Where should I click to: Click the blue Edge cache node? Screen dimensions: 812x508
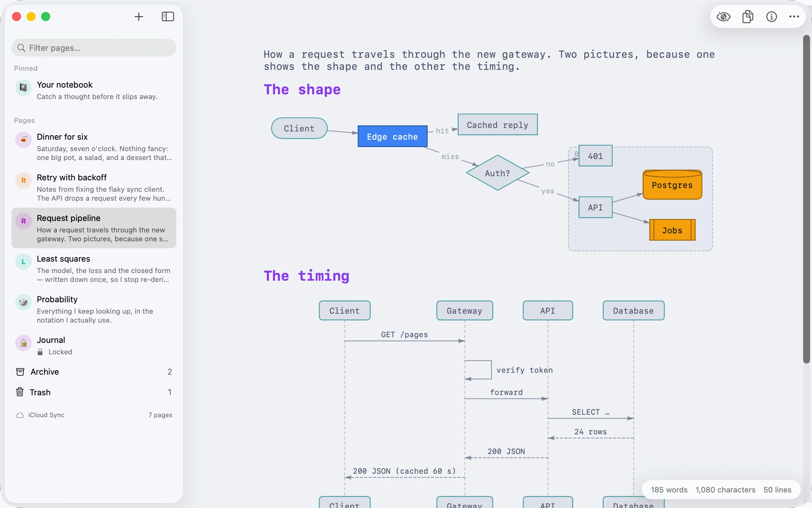[393, 137]
